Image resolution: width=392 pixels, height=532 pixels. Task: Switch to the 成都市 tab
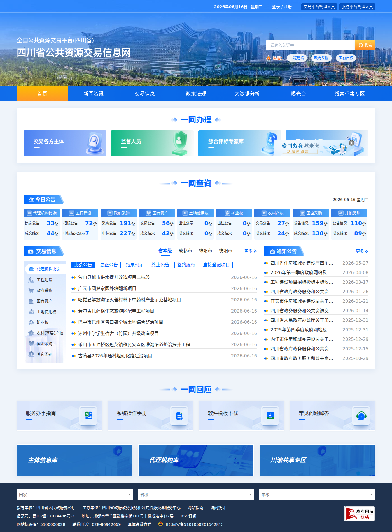click(185, 251)
